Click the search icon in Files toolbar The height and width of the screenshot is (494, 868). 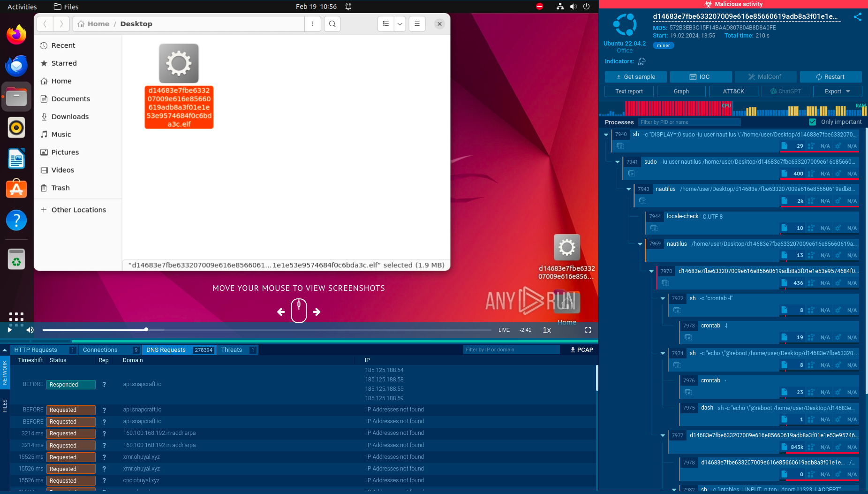332,24
